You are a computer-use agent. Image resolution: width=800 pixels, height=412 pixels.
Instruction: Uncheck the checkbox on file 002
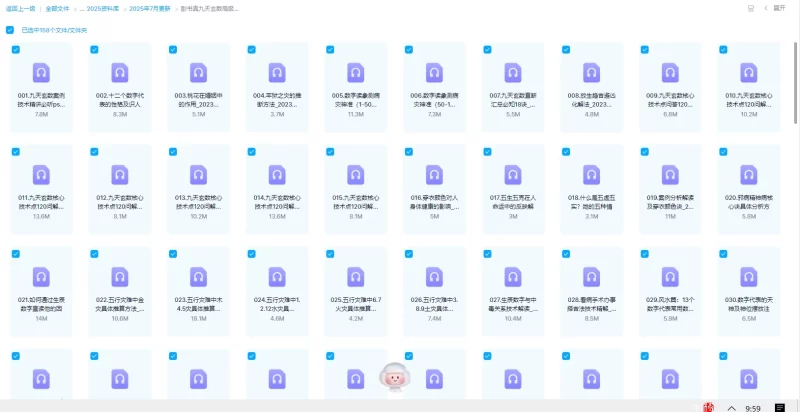[94, 48]
